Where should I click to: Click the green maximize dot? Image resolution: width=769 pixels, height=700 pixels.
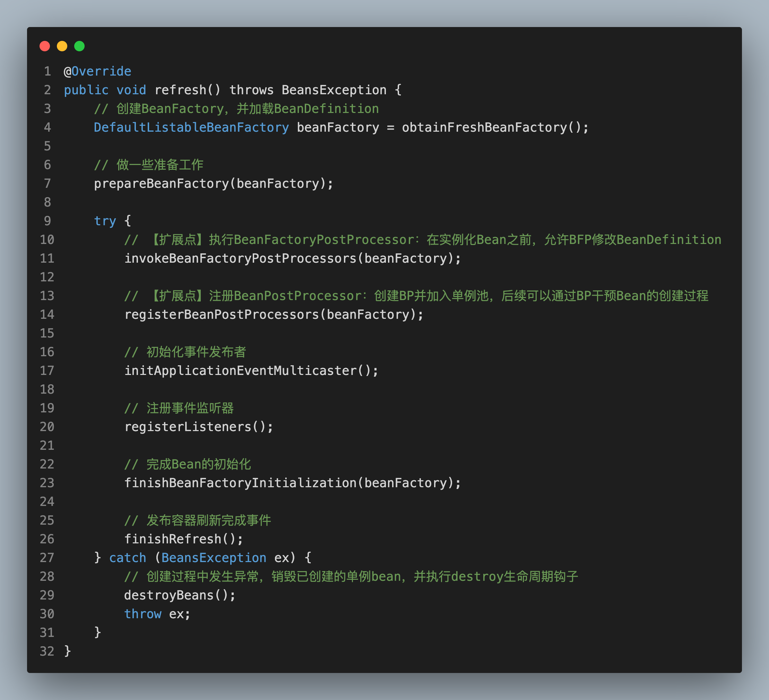point(79,46)
